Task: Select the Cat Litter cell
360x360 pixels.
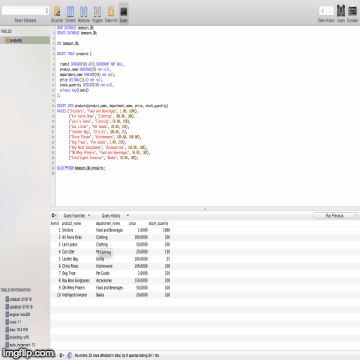Action: (68, 252)
